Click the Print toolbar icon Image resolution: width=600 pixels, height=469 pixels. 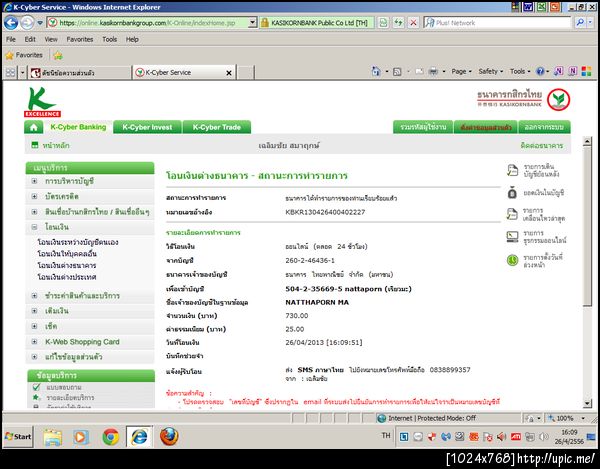click(433, 72)
